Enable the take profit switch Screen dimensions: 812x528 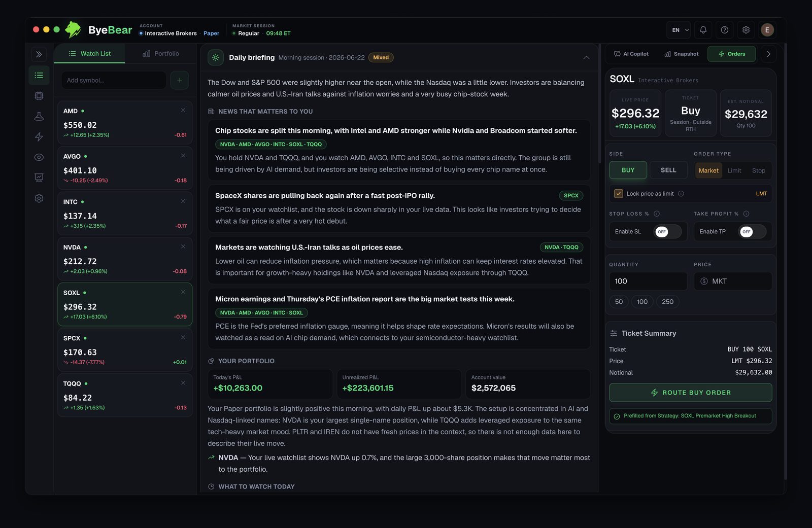click(x=752, y=232)
